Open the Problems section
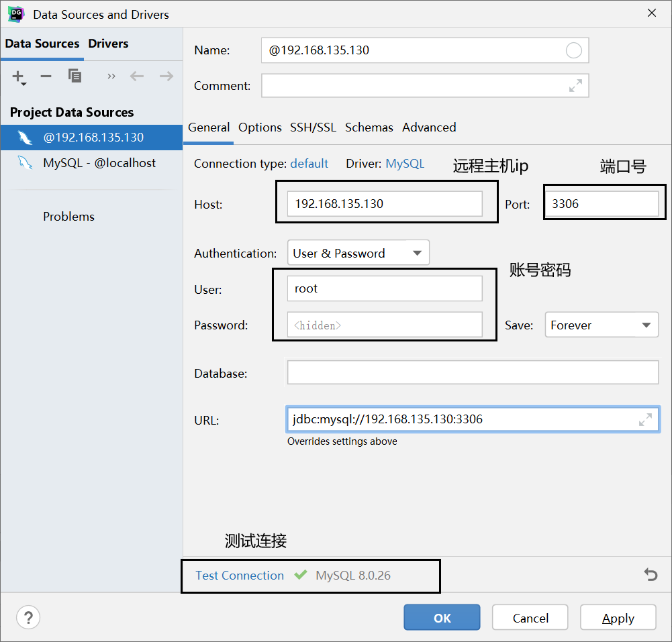 (x=68, y=217)
